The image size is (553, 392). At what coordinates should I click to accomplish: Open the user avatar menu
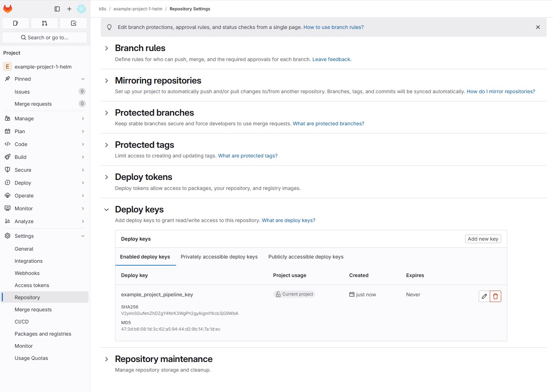[81, 9]
